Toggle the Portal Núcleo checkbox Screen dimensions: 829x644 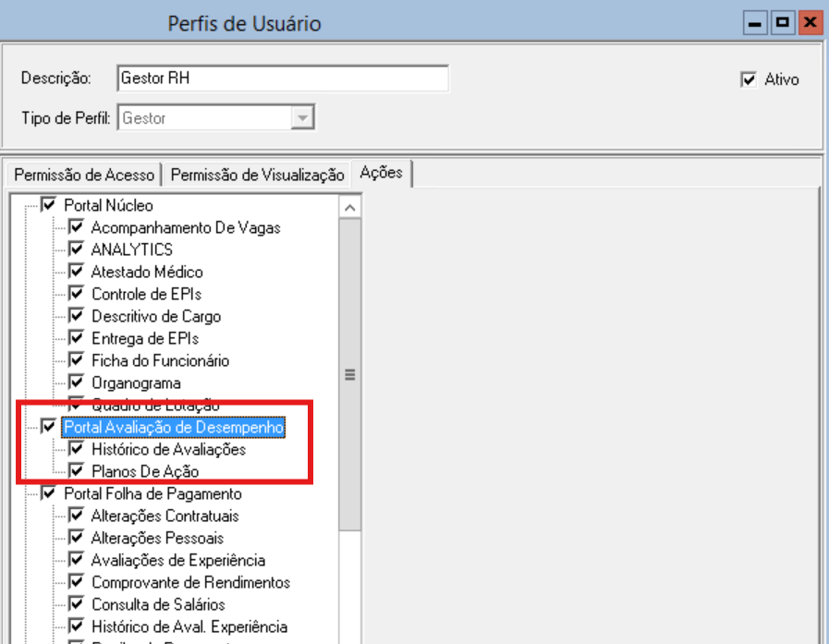point(49,205)
